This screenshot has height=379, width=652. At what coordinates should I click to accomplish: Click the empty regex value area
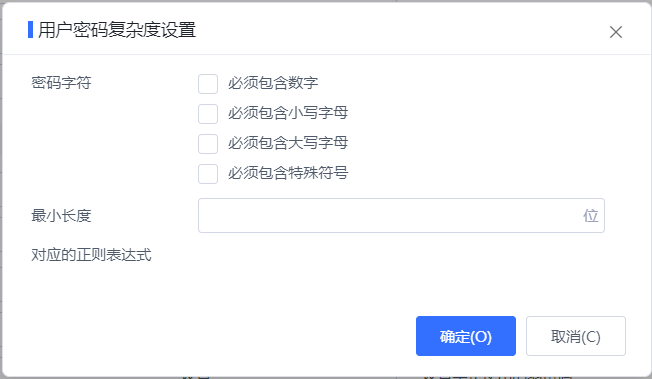(x=401, y=255)
